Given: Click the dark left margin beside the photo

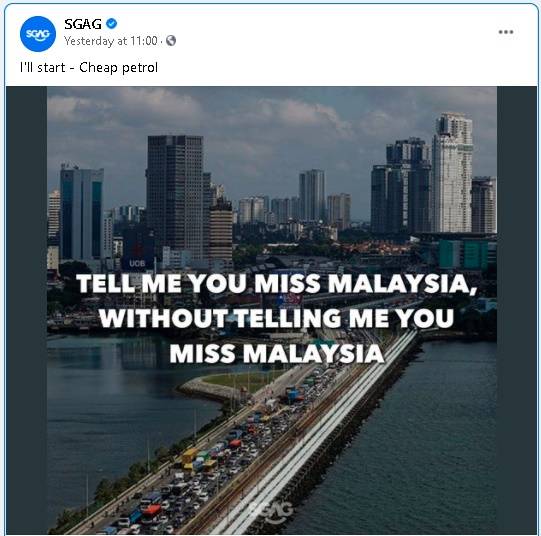Looking at the screenshot, I should [x=26, y=310].
